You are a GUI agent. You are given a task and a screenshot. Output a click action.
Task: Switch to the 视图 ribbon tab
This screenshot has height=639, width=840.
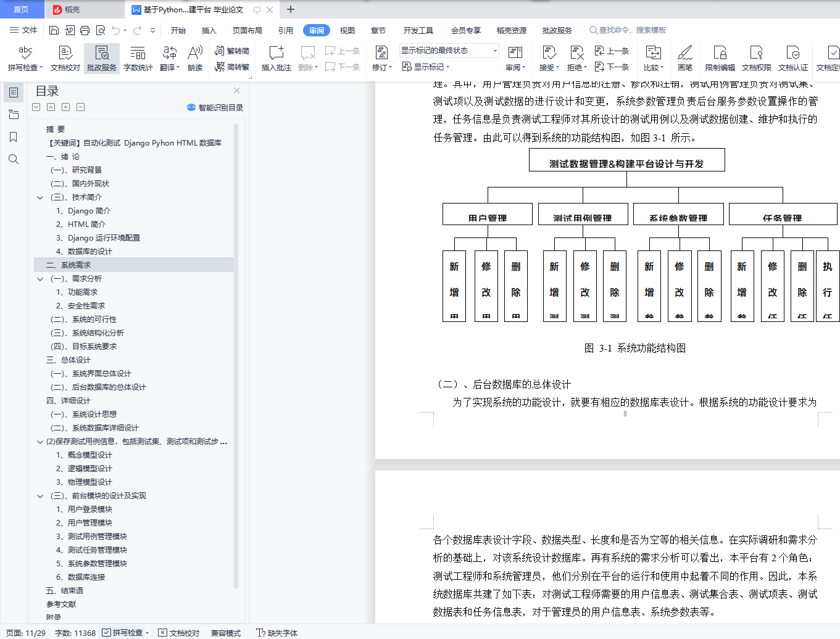click(347, 30)
